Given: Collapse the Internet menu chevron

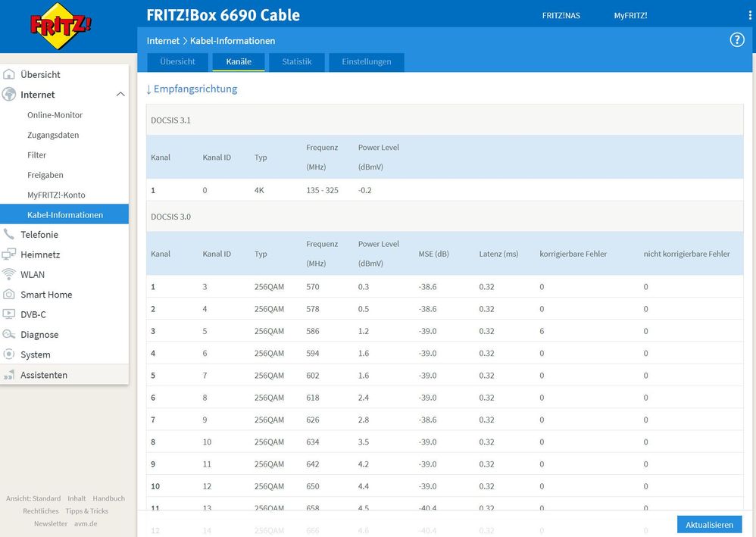Looking at the screenshot, I should coord(120,95).
